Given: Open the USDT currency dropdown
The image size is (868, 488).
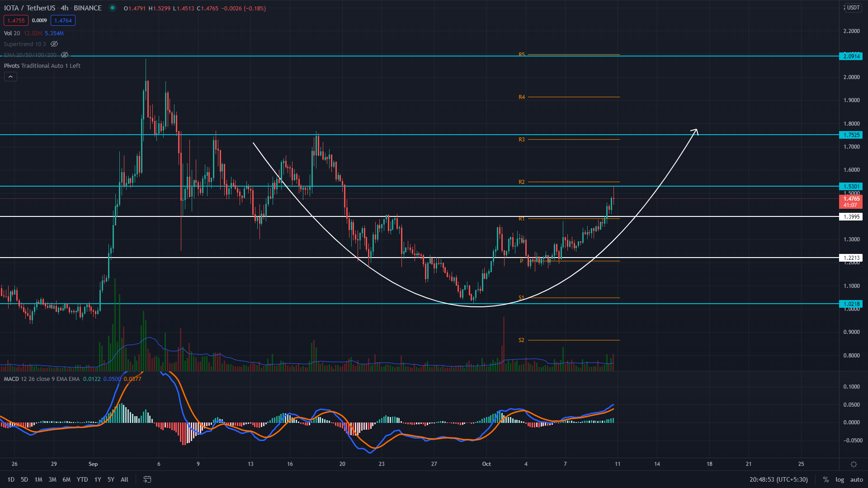Looking at the screenshot, I should pyautogui.click(x=853, y=8).
